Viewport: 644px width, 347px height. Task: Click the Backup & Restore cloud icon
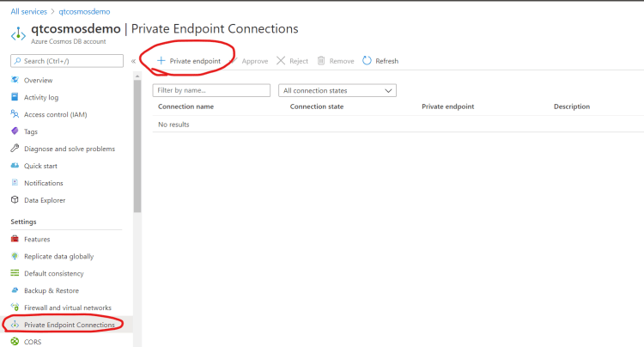pos(15,290)
